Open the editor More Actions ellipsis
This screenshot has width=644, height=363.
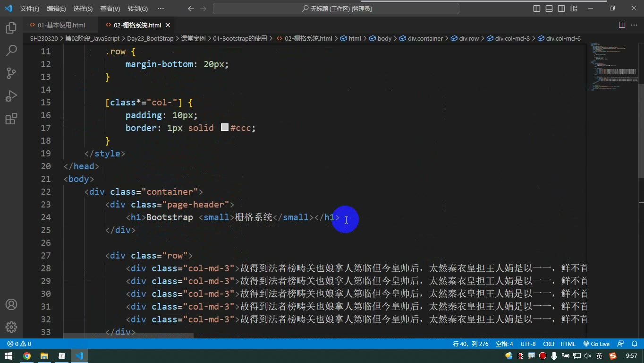pos(634,25)
